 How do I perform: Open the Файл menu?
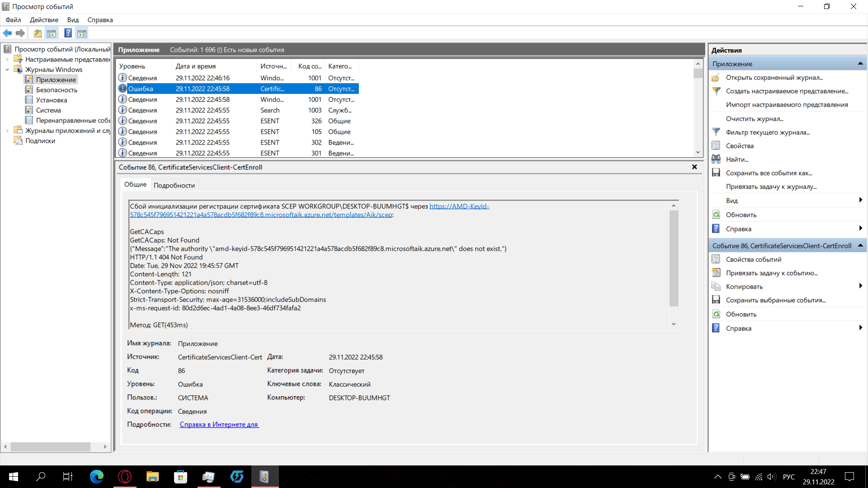coord(13,20)
